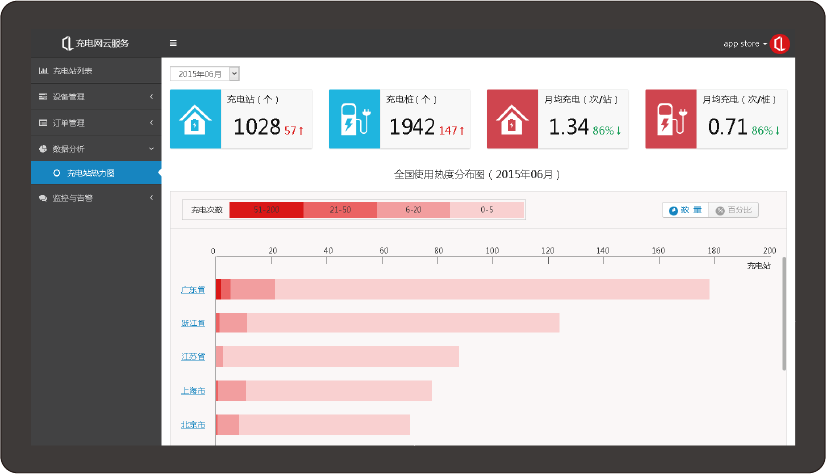Expand the 订单管理 sidebar section
Viewport: 826px width, 474px height.
coord(95,123)
